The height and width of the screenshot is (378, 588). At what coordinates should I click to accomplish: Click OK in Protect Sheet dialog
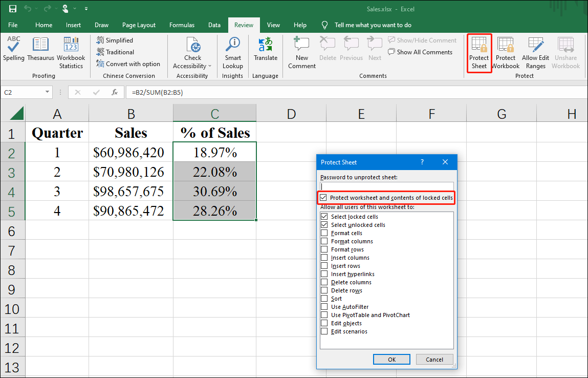pyautogui.click(x=391, y=359)
